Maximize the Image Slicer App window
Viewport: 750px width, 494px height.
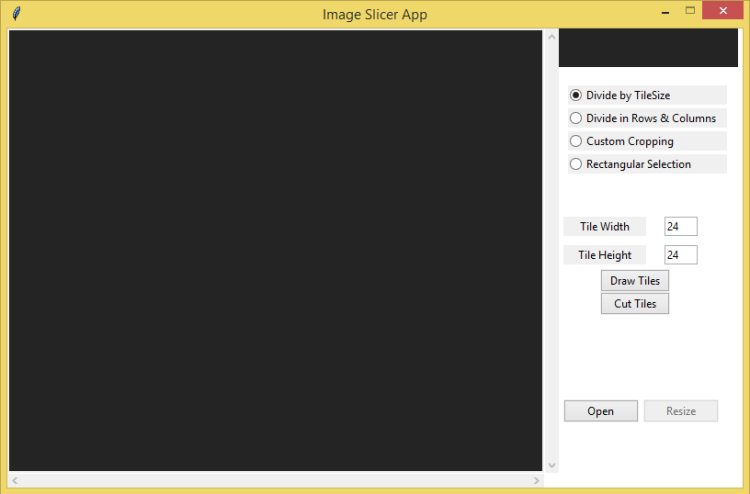(x=689, y=11)
